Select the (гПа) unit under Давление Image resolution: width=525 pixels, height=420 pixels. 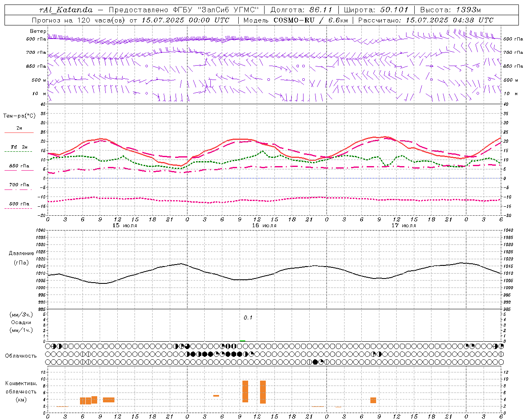pyautogui.click(x=21, y=262)
